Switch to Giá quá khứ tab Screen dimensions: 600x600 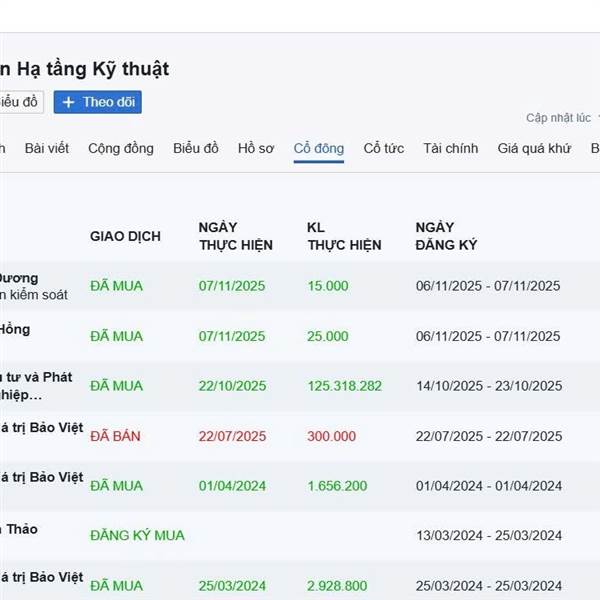pos(534,148)
